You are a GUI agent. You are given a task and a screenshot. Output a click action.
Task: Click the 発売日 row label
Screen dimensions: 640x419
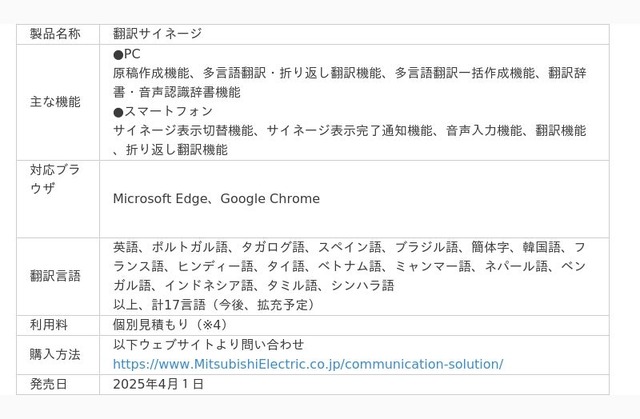pyautogui.click(x=49, y=384)
